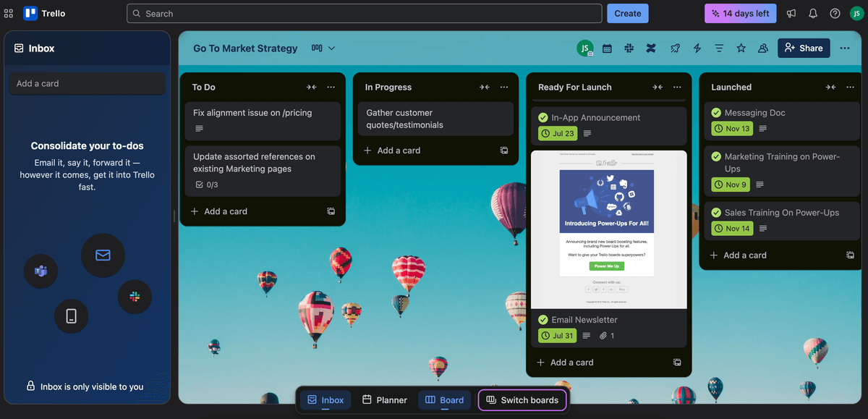The width and height of the screenshot is (868, 419).
Task: Switch to the Planner tab
Action: pos(384,399)
